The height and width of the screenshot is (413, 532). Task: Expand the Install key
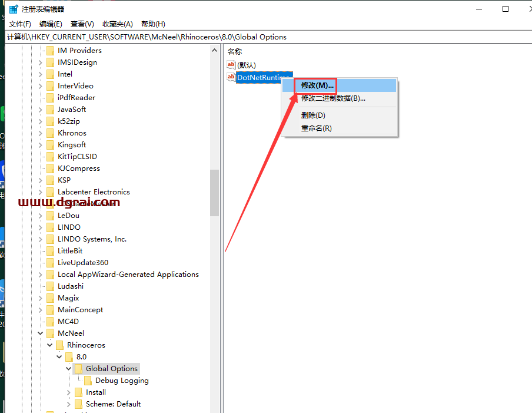tap(68, 392)
